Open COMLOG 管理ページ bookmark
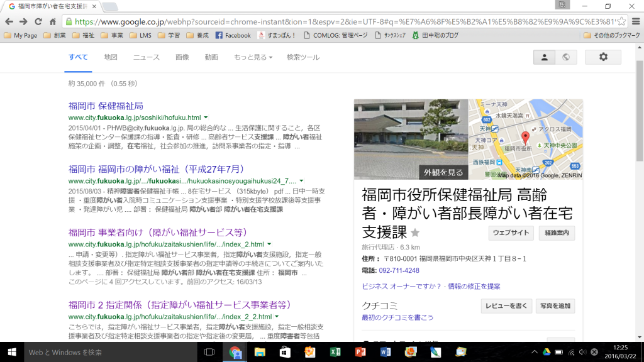 coord(336,36)
